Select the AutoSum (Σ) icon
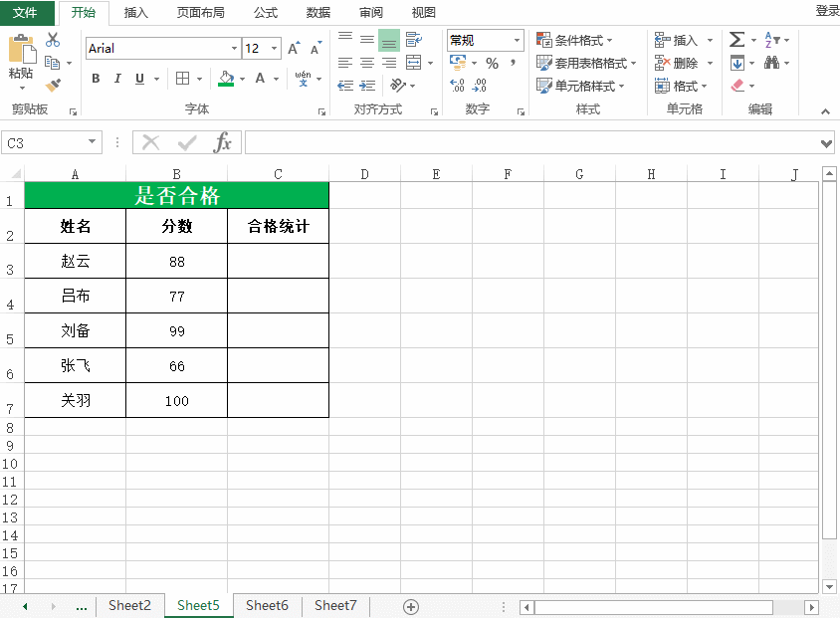Image resolution: width=840 pixels, height=618 pixels. click(x=735, y=40)
